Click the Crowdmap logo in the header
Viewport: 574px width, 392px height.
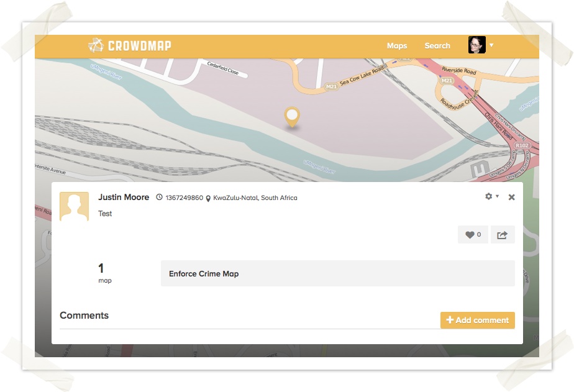129,45
